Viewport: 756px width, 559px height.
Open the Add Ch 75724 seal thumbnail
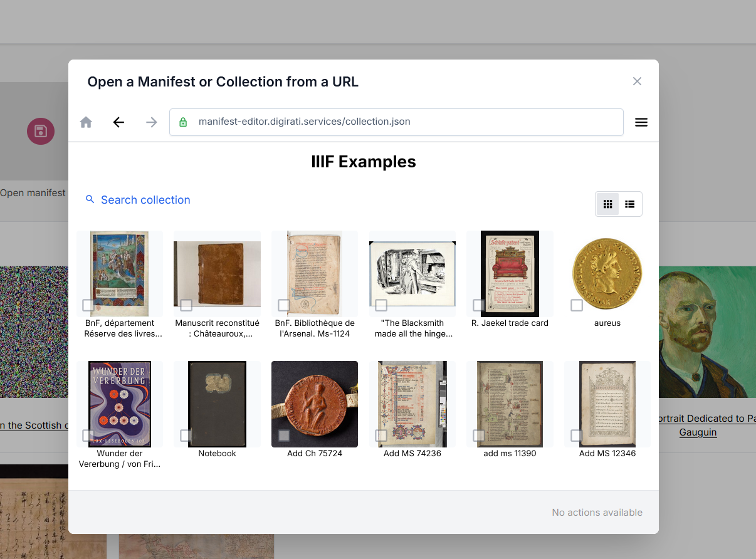(315, 404)
